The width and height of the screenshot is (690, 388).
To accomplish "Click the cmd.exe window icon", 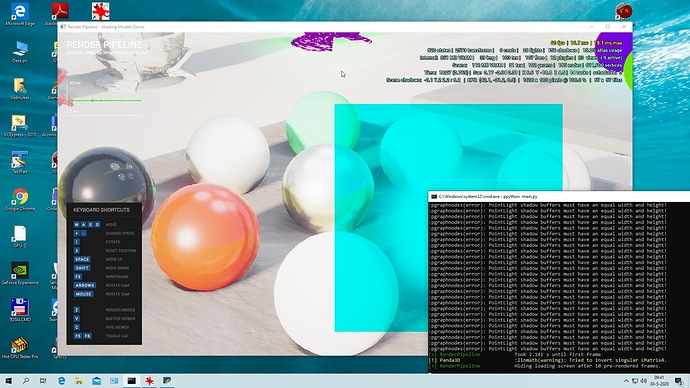I will tap(434, 196).
